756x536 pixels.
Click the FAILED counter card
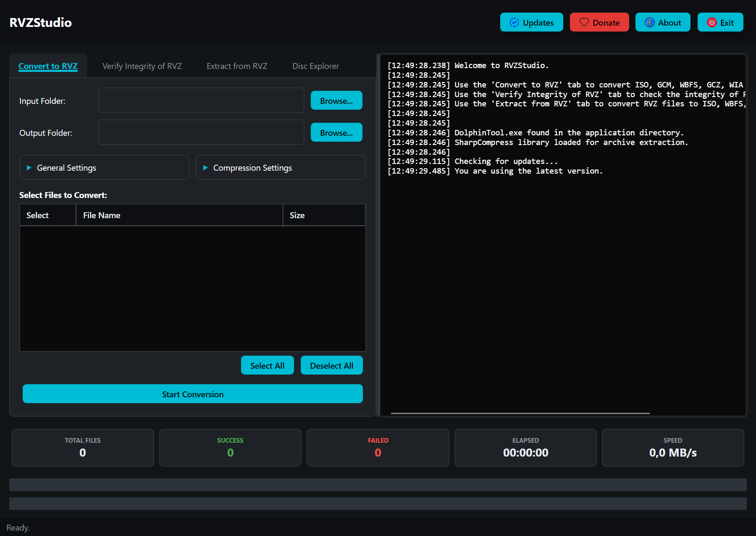[x=378, y=448]
